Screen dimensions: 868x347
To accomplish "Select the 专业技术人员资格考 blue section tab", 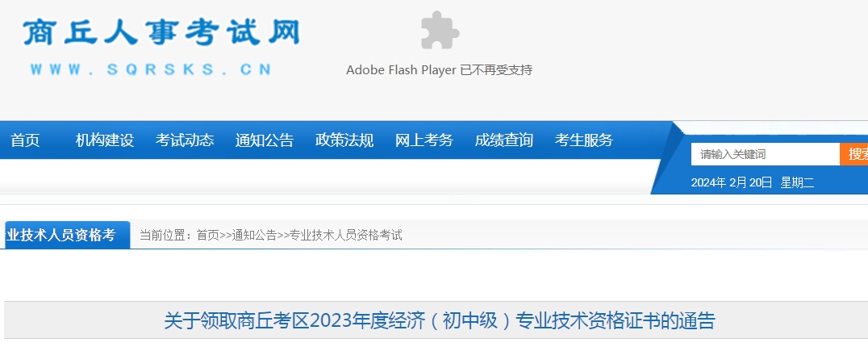I will [x=65, y=235].
